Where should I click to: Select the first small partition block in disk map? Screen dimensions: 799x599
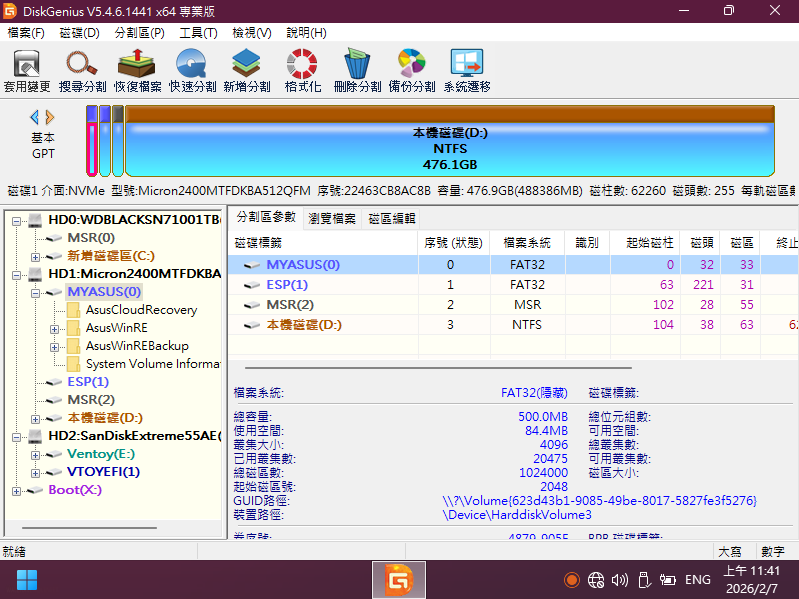click(x=92, y=141)
